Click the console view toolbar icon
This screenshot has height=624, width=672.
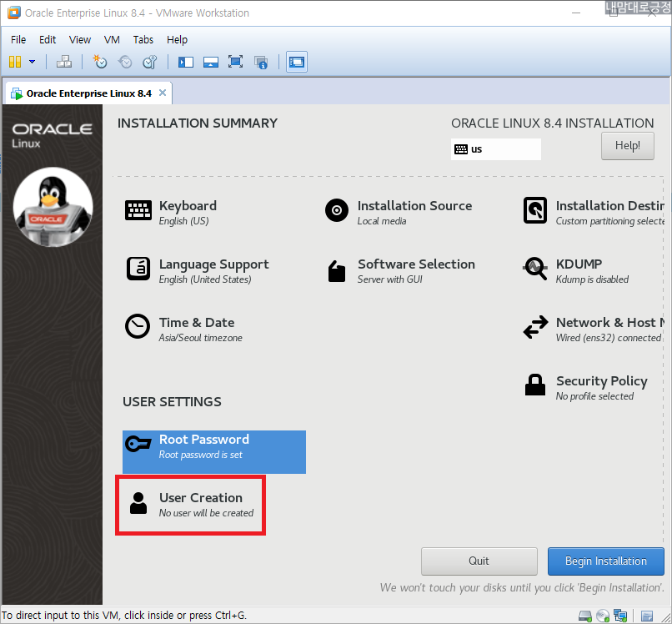(x=297, y=62)
